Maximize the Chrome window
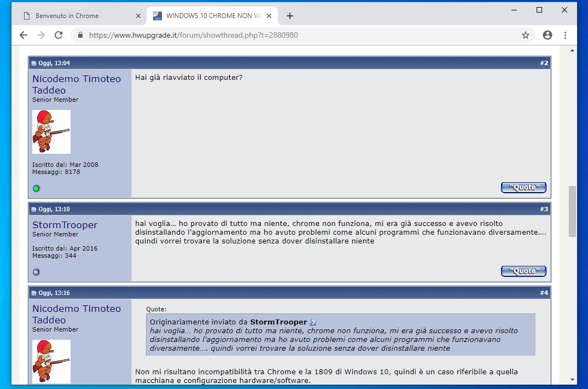The width and height of the screenshot is (588, 389). pos(539,10)
